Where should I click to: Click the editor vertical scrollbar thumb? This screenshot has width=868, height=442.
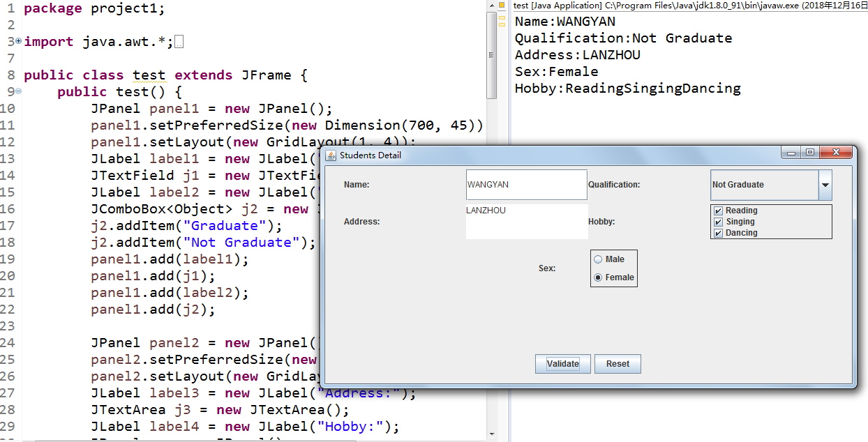click(x=492, y=54)
